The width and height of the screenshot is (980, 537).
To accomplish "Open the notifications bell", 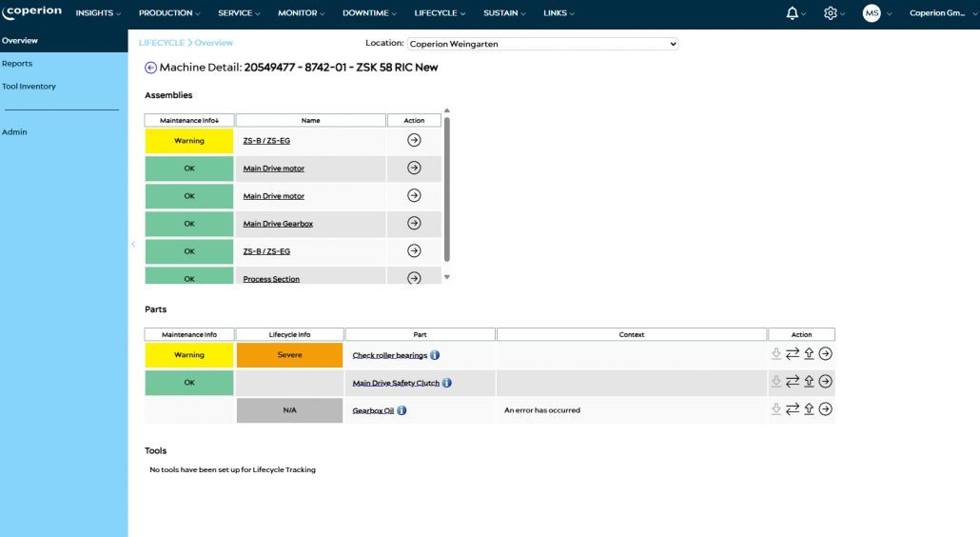I will pos(792,13).
